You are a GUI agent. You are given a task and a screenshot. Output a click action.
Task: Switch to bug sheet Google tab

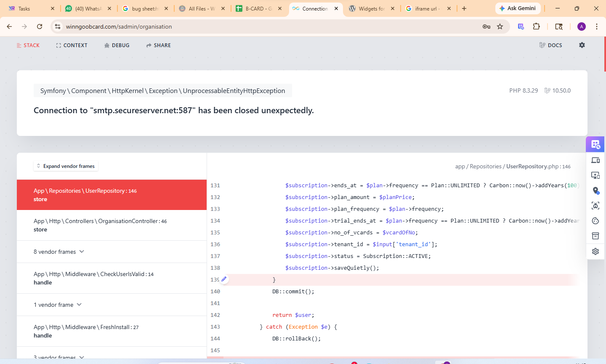point(144,8)
